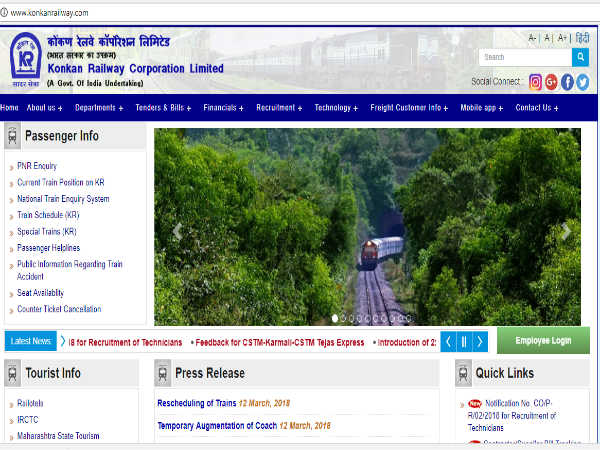Open National Train Enquiry System link
Viewport: 600px width, 450px height.
click(x=63, y=199)
